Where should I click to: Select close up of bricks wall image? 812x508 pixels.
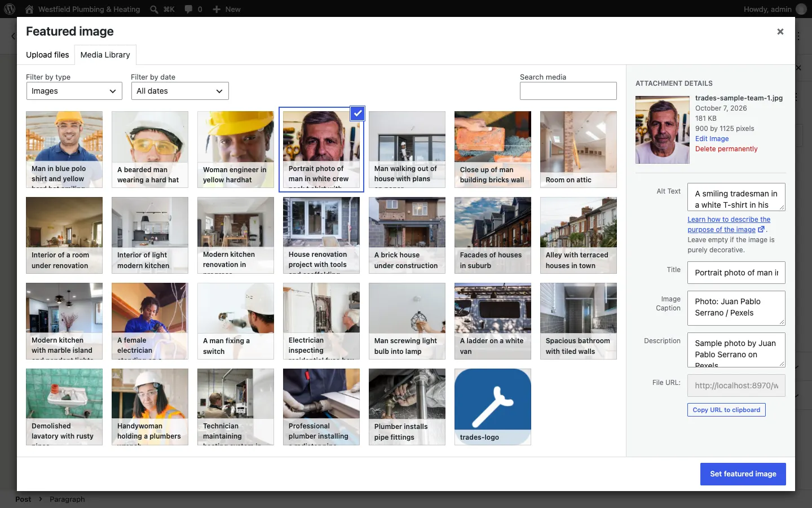(x=493, y=150)
